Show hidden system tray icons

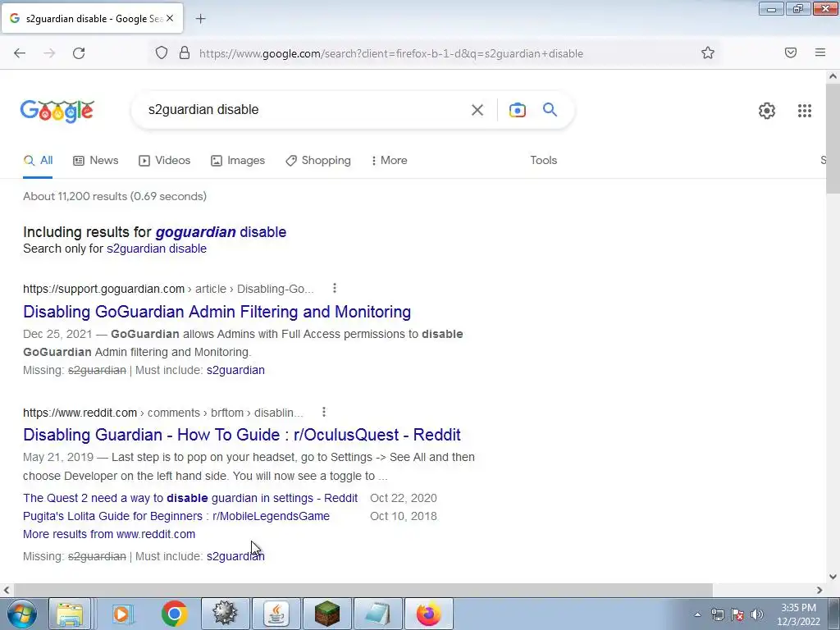click(697, 614)
